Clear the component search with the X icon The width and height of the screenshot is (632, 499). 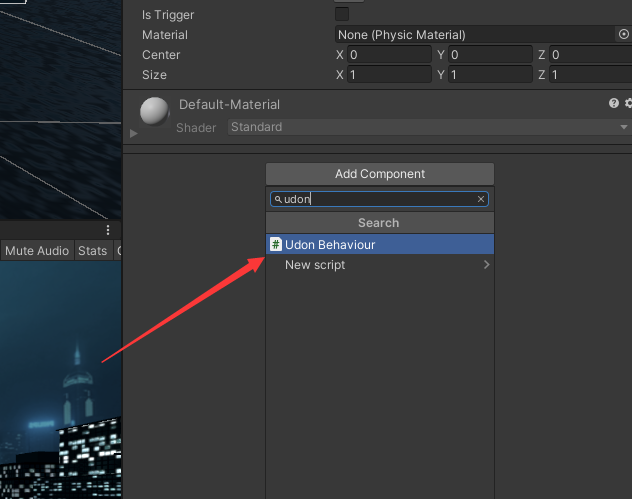(481, 199)
